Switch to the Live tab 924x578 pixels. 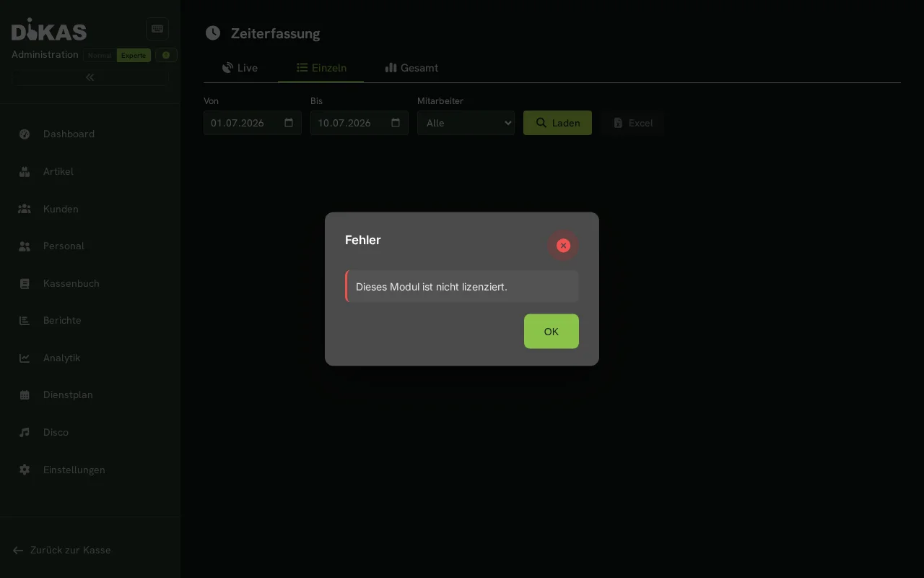click(240, 68)
